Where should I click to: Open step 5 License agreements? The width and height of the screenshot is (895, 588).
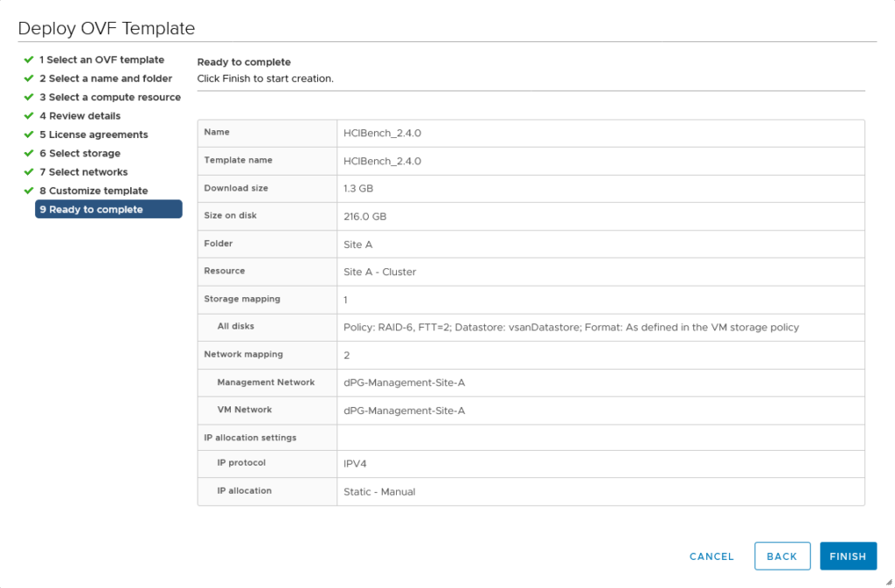(94, 135)
